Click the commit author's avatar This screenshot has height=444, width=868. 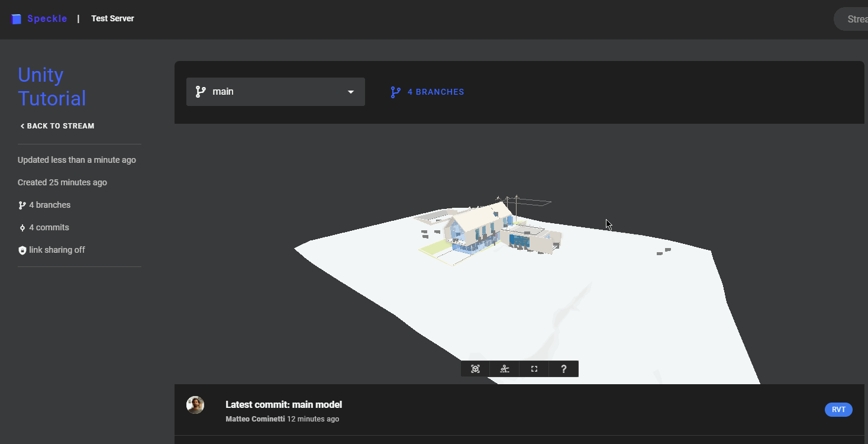(195, 405)
